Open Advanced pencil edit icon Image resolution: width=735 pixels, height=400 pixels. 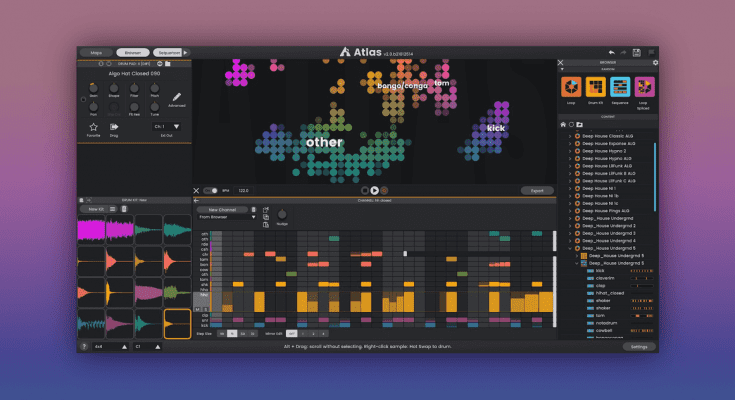(176, 95)
